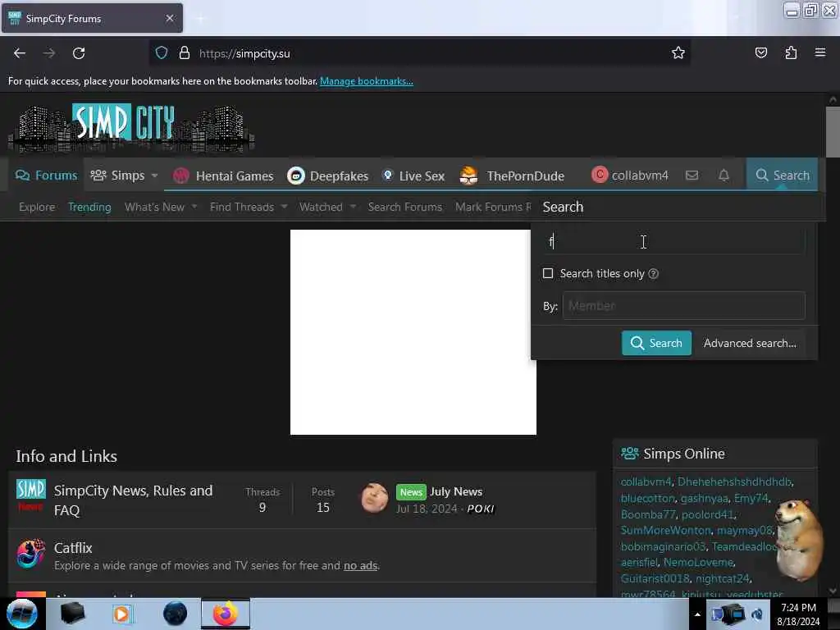Screen dimensions: 840x630
Task: Click the SimpCity logo banner
Action: tap(131, 127)
